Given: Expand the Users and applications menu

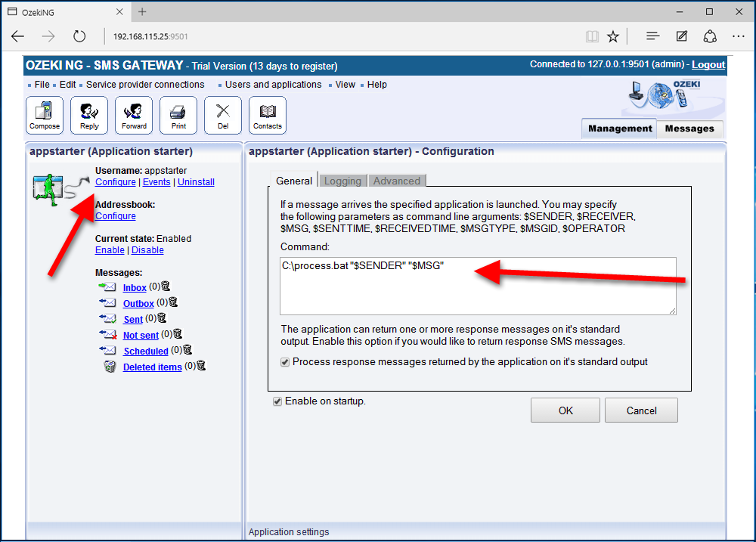Looking at the screenshot, I should click(x=273, y=85).
